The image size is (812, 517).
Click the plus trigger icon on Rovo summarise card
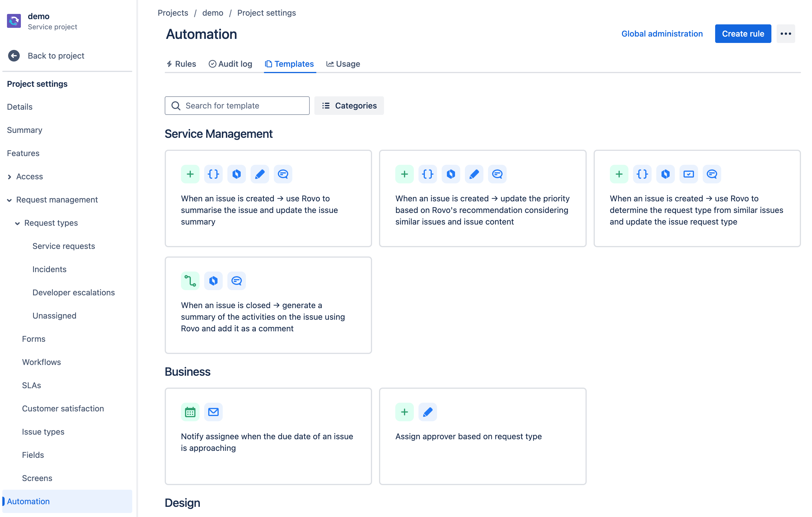(x=190, y=174)
